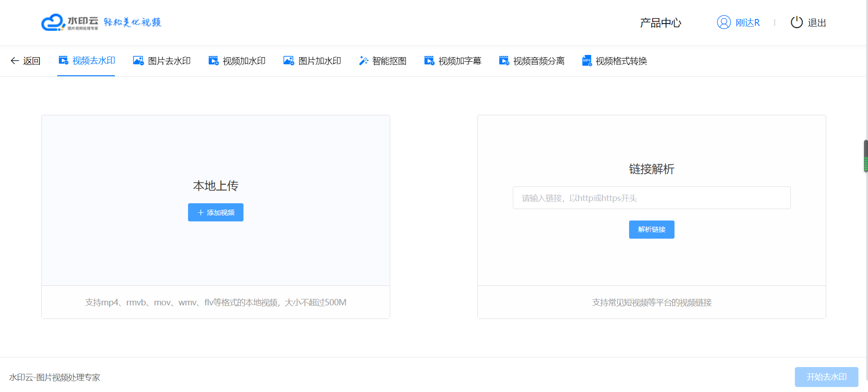Click the 图片去水印 picture icon
This screenshot has width=868, height=392.
click(x=138, y=61)
